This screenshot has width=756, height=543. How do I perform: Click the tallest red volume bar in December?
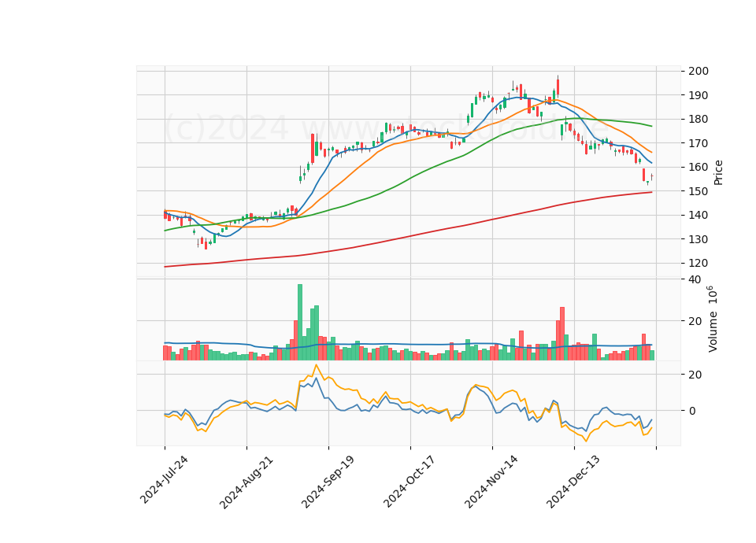click(x=562, y=334)
